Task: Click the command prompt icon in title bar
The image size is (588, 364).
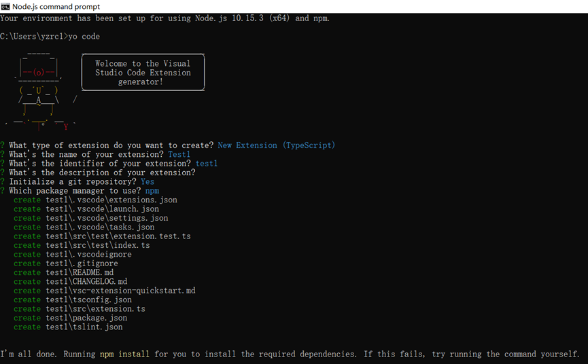Action: pos(5,6)
